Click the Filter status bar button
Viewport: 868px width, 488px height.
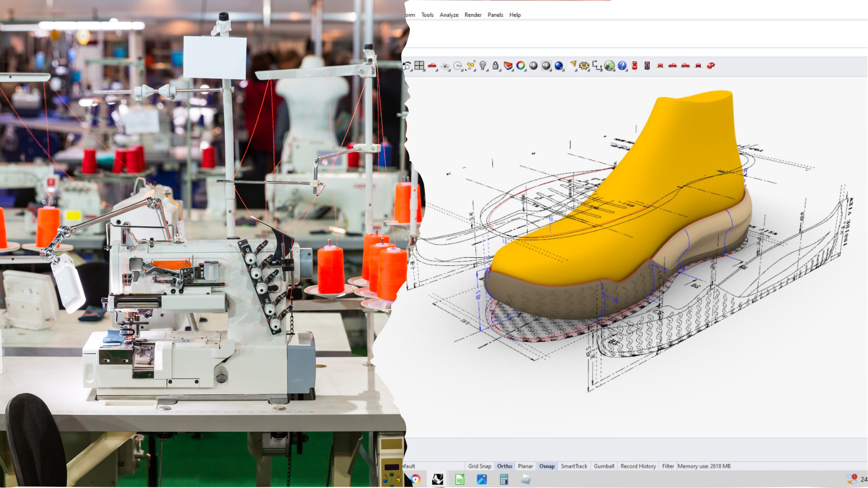click(x=668, y=466)
